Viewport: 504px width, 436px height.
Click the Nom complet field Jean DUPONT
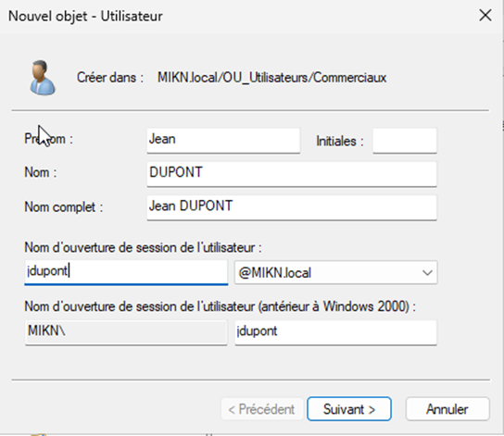292,207
